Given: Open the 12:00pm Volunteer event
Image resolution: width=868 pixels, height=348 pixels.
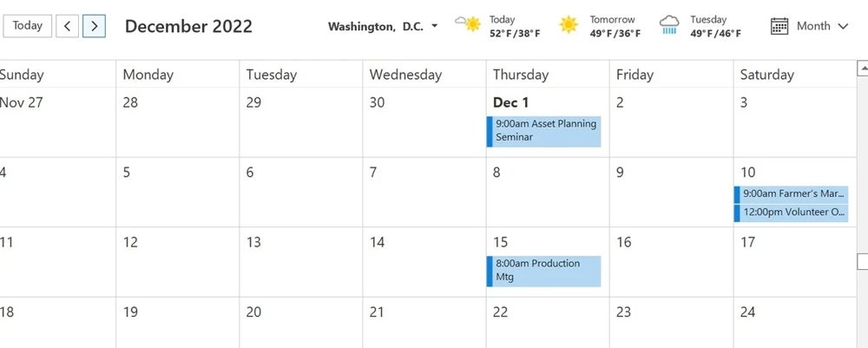Looking at the screenshot, I should [x=791, y=213].
